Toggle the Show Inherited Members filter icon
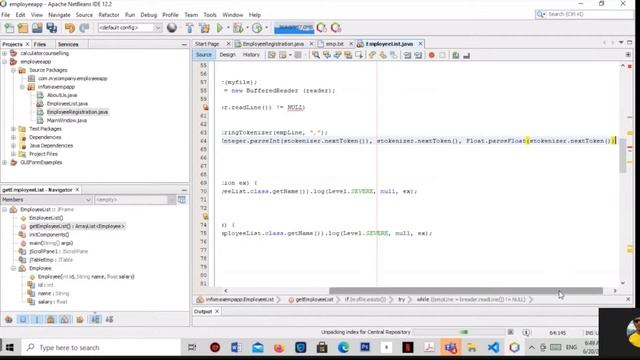640x360 pixels. click(x=9, y=320)
